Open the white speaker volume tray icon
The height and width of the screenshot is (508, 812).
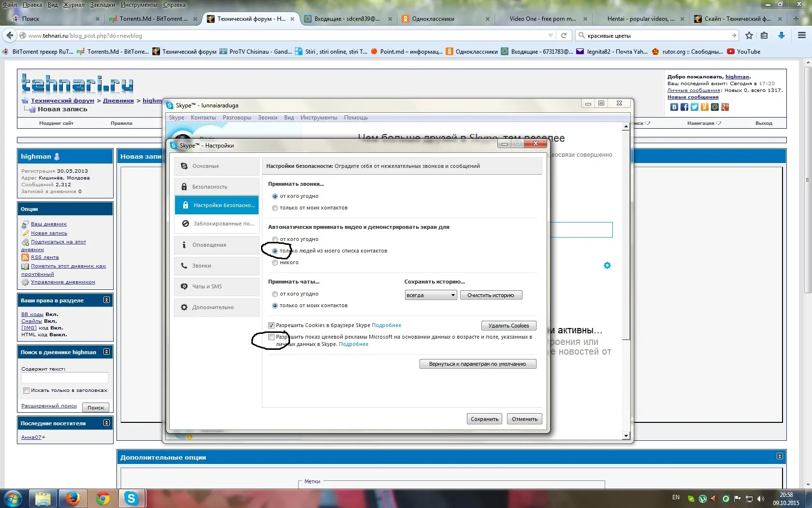761,498
